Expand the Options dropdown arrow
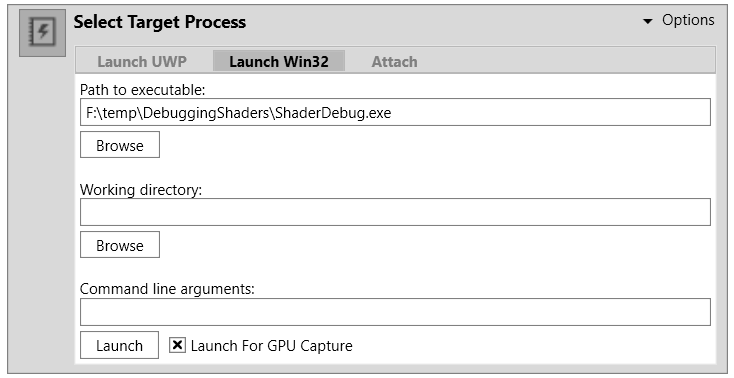This screenshot has width=734, height=378. click(x=648, y=21)
